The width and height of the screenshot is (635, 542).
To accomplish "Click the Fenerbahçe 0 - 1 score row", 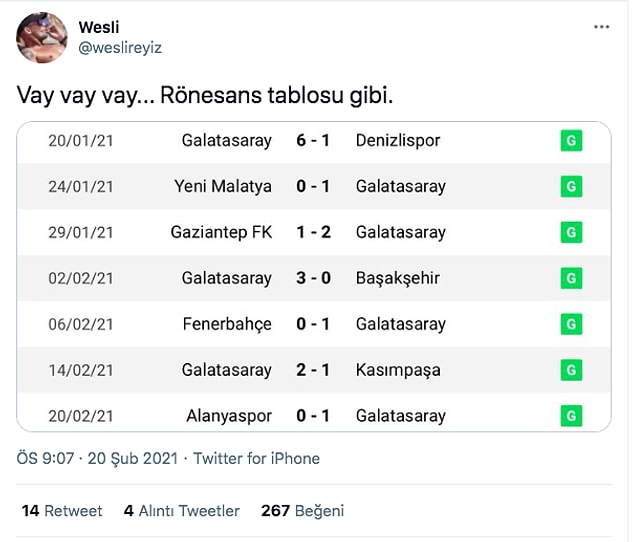I will 314,324.
